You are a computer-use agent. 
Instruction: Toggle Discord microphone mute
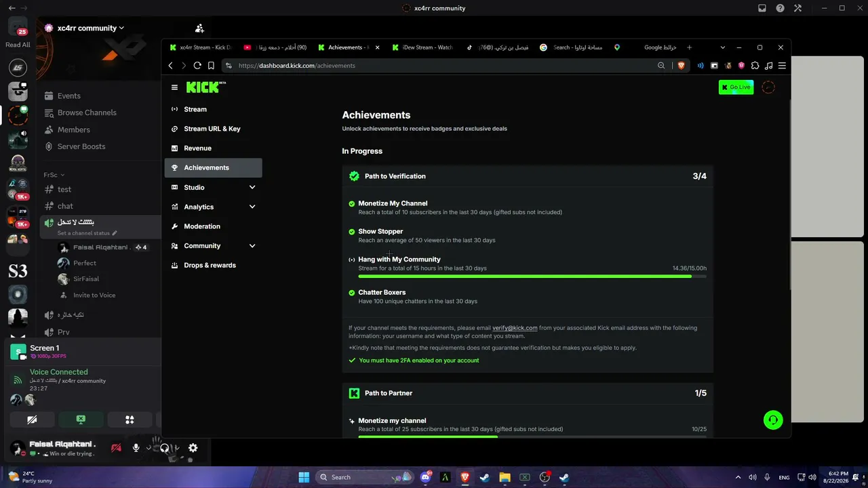point(136,448)
